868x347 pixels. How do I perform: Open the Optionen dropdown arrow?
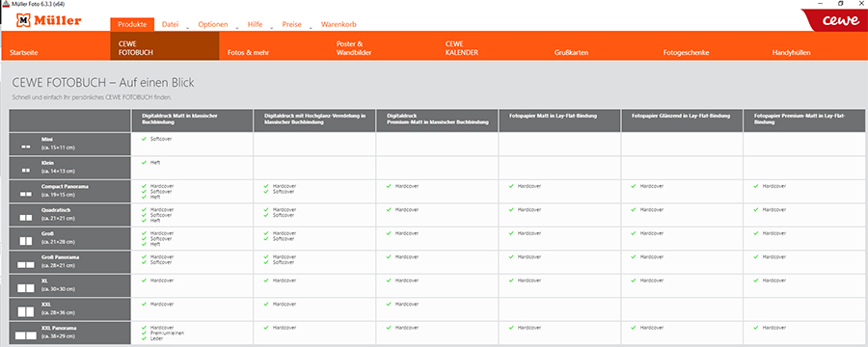click(237, 27)
